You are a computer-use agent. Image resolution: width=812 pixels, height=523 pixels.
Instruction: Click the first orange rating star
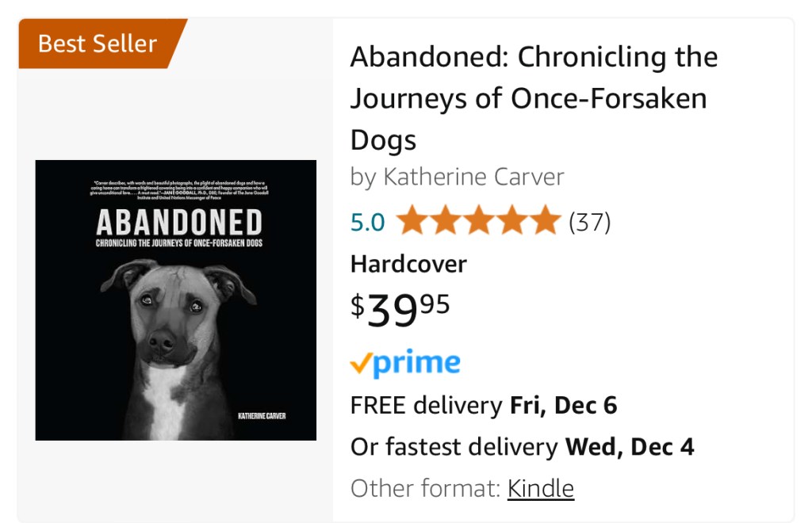click(412, 221)
